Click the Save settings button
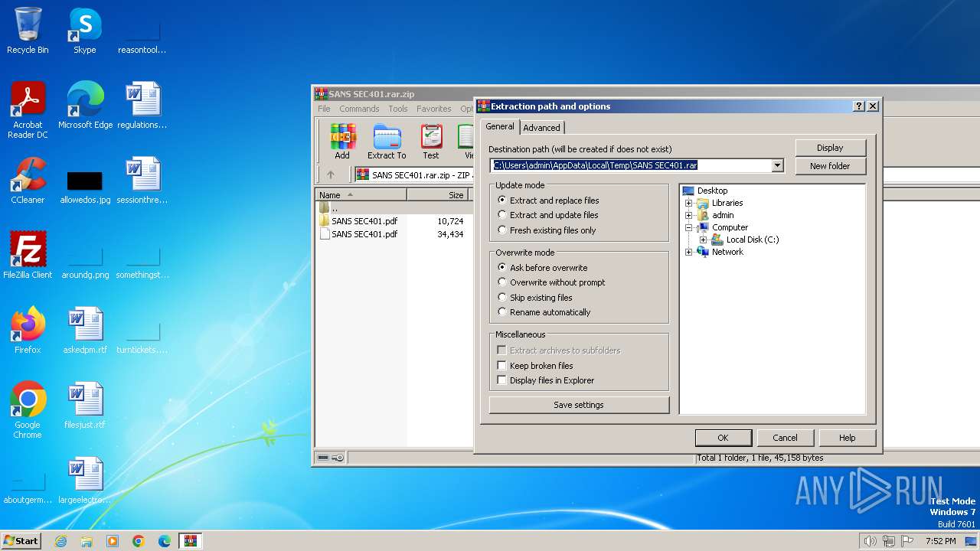Image resolution: width=980 pixels, height=551 pixels. [x=579, y=405]
